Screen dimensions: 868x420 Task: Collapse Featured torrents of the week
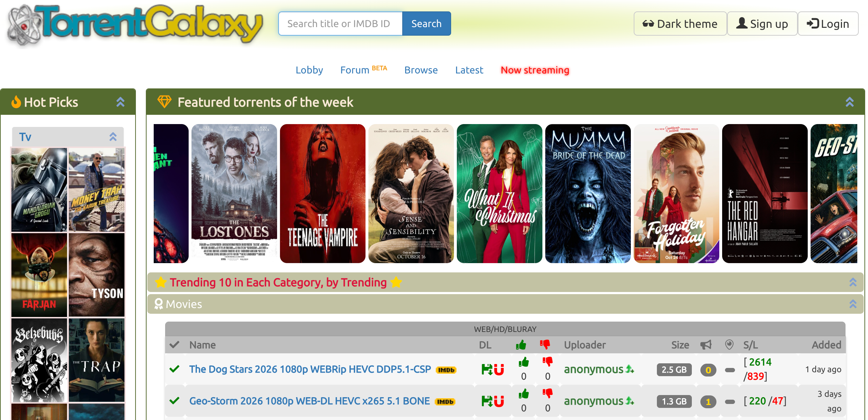[850, 102]
